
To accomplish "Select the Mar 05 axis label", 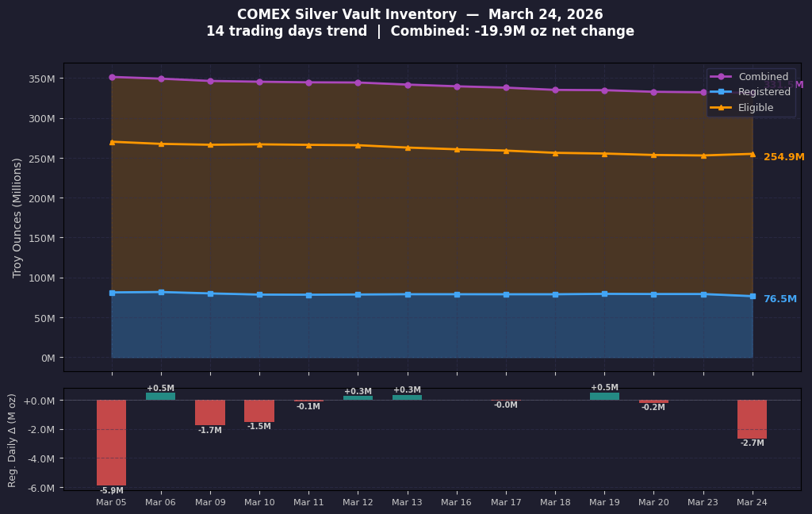I will 111,502.
